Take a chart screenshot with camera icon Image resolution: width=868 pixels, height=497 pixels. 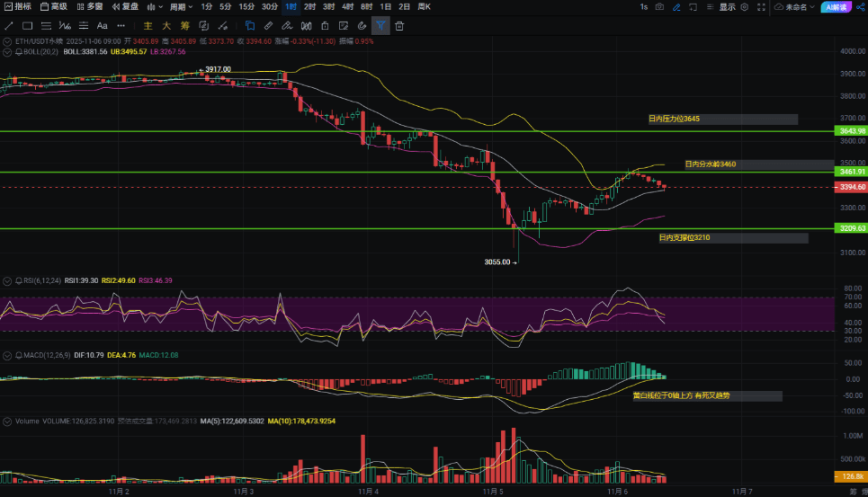[660, 7]
